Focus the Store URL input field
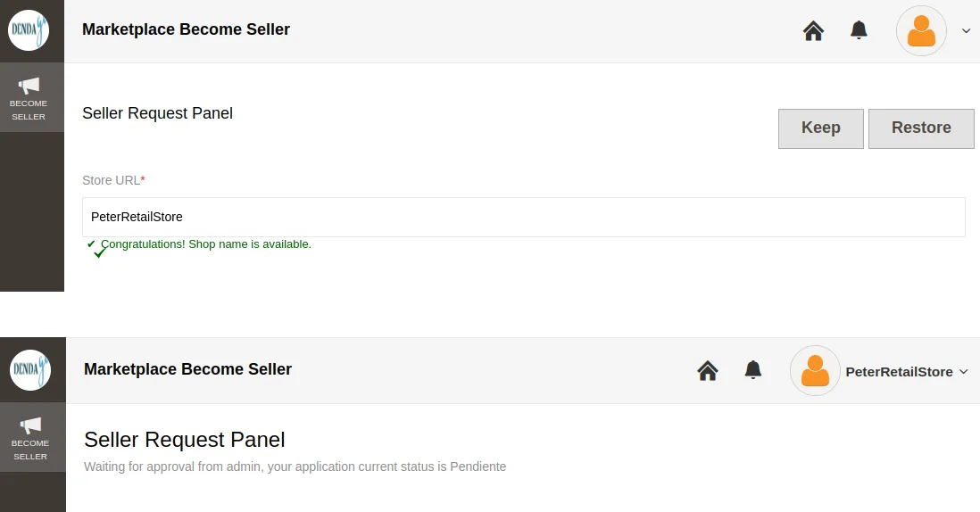Viewport: 980px width, 512px height. pyautogui.click(x=524, y=217)
